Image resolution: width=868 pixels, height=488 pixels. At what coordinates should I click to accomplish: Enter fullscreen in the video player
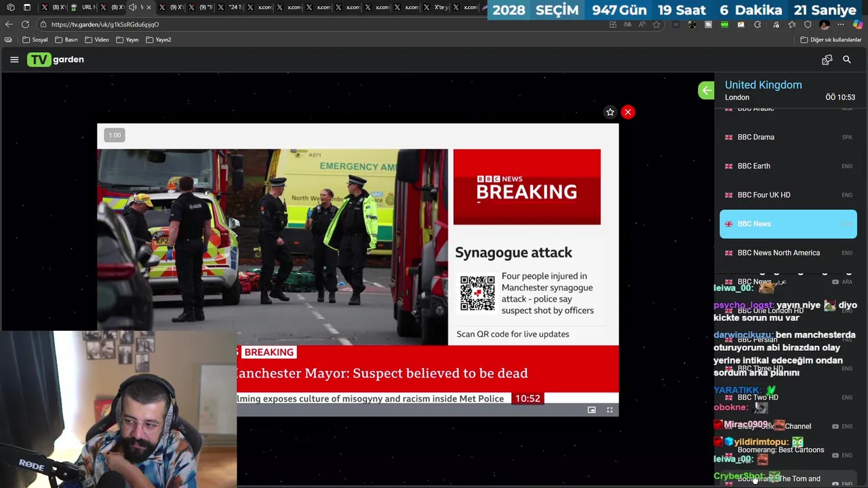tap(610, 409)
